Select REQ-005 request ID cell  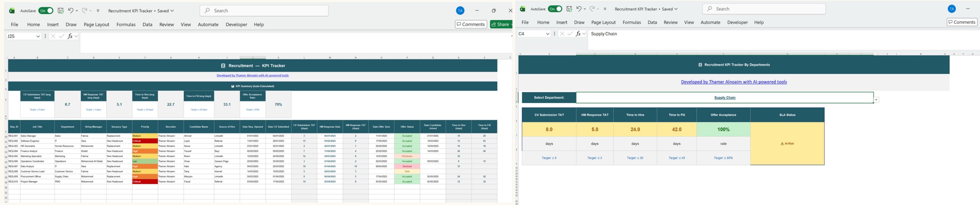tap(14, 156)
